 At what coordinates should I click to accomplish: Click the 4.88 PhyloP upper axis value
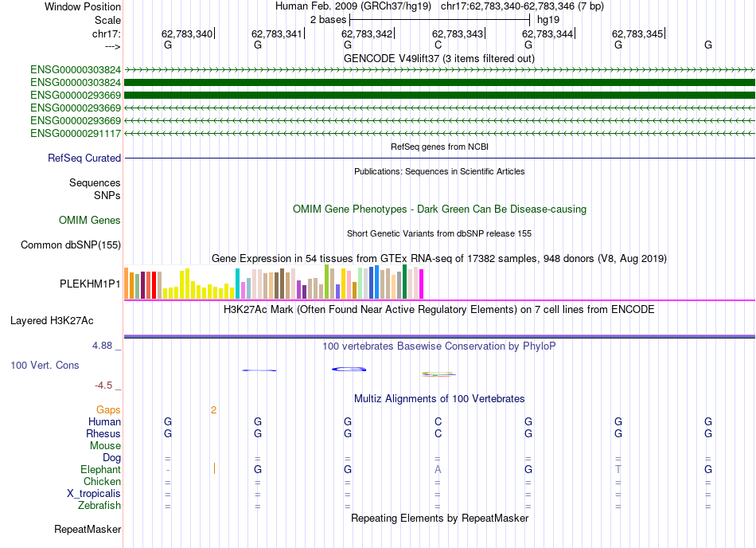click(x=102, y=346)
